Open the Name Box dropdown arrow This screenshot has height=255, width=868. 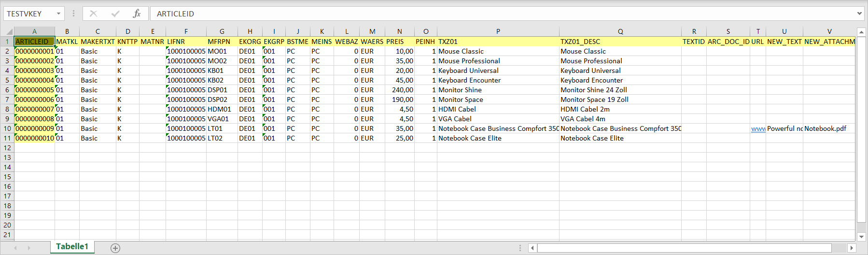pos(58,14)
